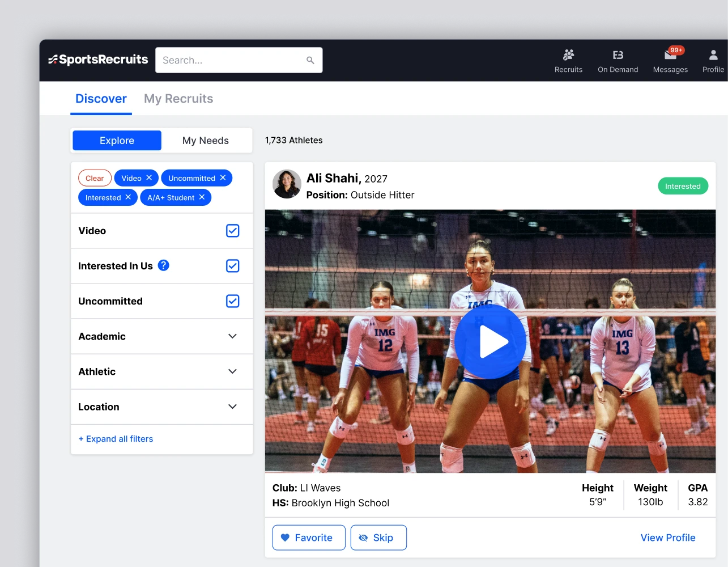The height and width of the screenshot is (567, 728).
Task: Click HS: Brooklyn High School text
Action: click(x=331, y=503)
